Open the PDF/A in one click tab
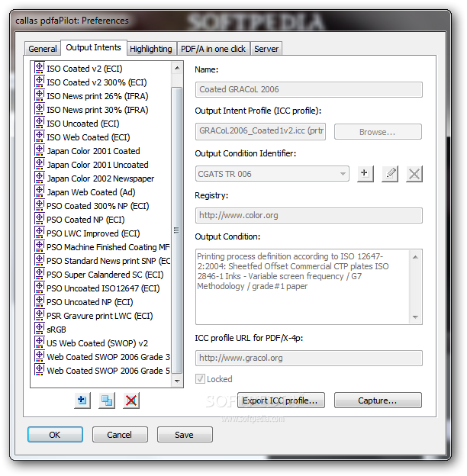Image resolution: width=467 pixels, height=476 pixels. click(x=213, y=49)
